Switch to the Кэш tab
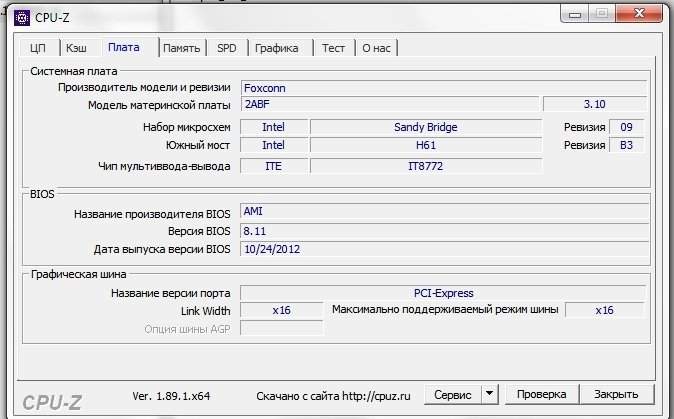 [76, 48]
